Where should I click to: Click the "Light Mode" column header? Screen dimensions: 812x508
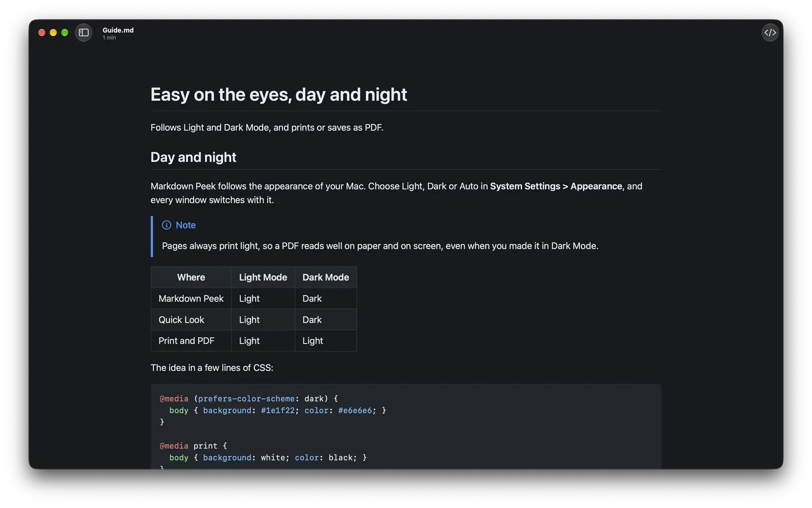click(263, 277)
